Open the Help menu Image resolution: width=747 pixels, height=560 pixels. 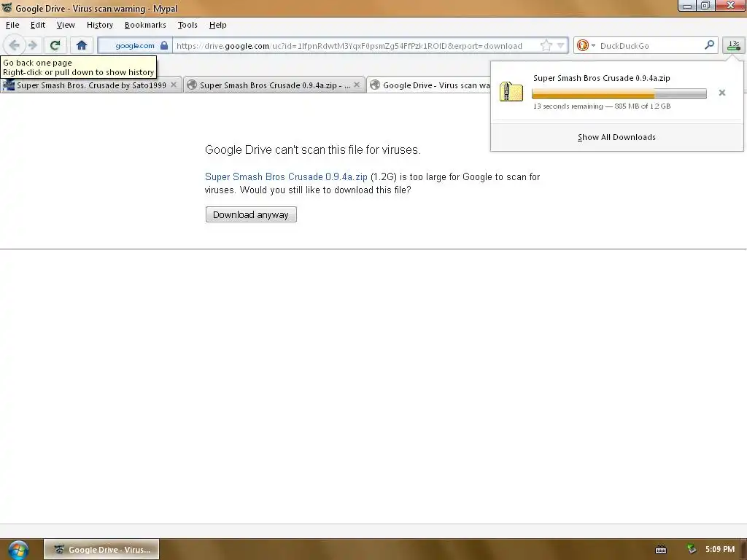(217, 25)
